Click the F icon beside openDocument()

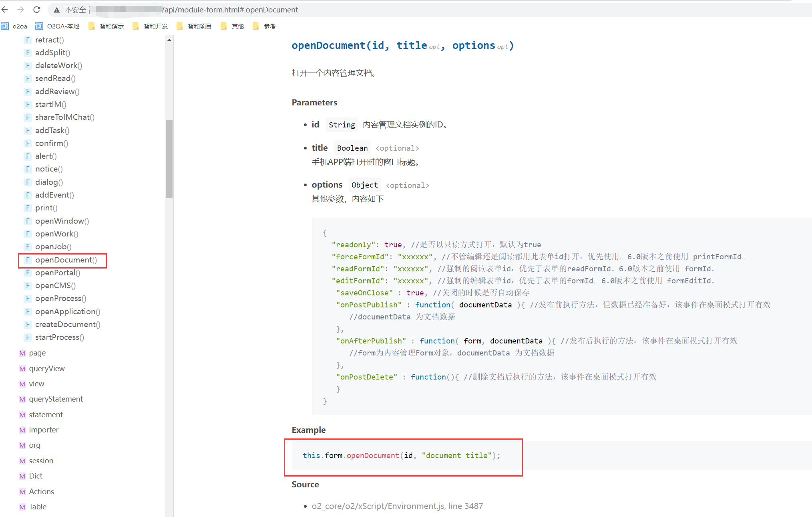[x=28, y=260]
